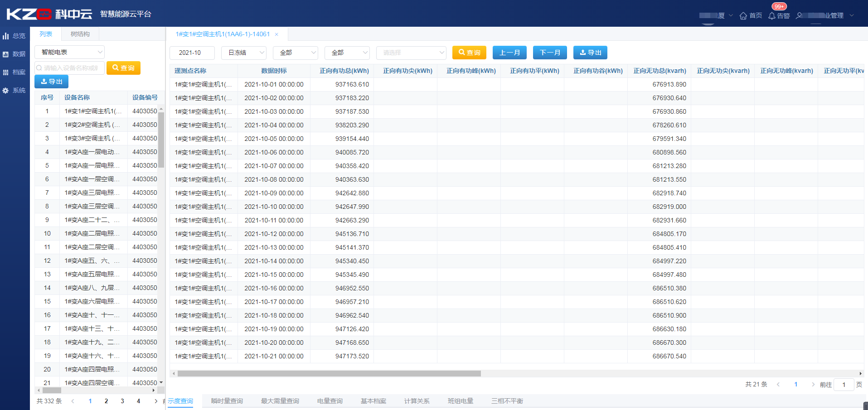Click the 下一月 button
The width and height of the screenshot is (868, 410).
pos(550,53)
